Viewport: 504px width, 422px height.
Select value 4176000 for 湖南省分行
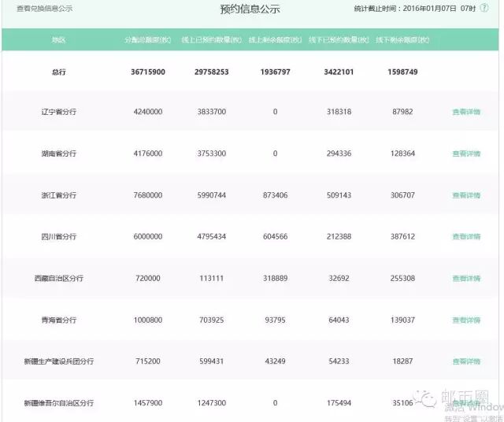(x=148, y=154)
